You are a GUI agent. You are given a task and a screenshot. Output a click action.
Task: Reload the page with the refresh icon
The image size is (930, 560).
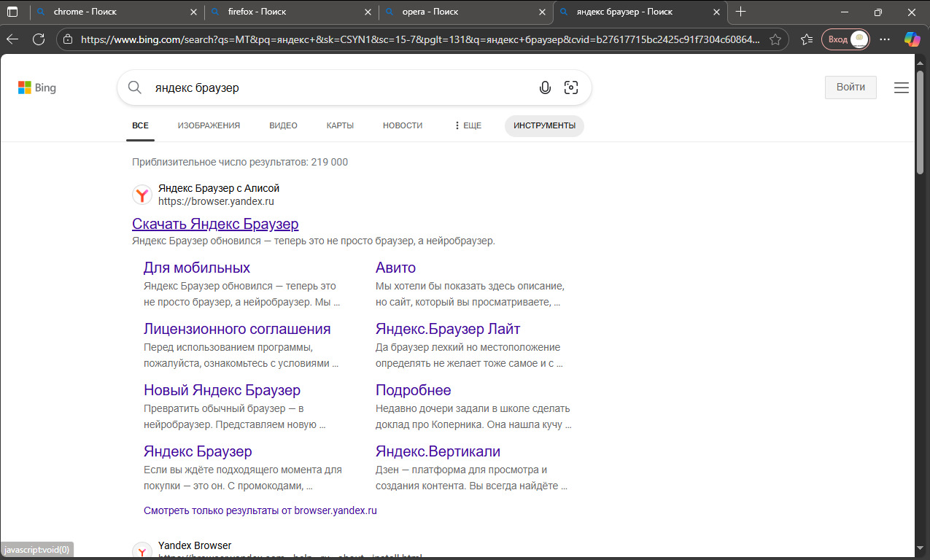point(39,39)
